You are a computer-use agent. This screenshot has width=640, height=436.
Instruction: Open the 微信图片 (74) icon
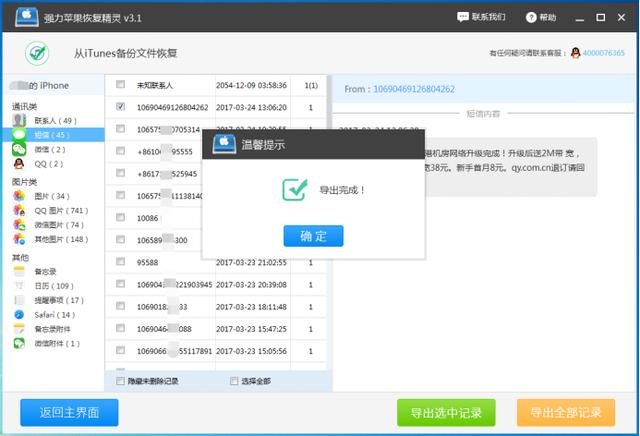coord(19,225)
